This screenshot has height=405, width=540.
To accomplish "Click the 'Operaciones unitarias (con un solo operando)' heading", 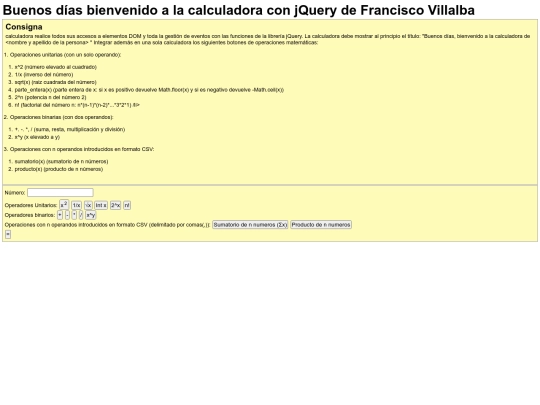I will click(x=65, y=55).
